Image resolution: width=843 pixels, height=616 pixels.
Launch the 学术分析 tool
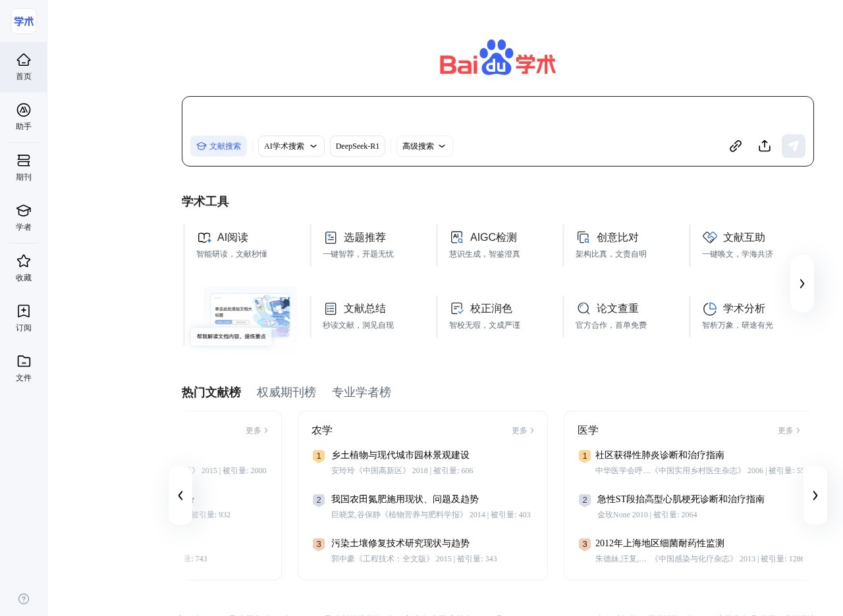pos(744,309)
